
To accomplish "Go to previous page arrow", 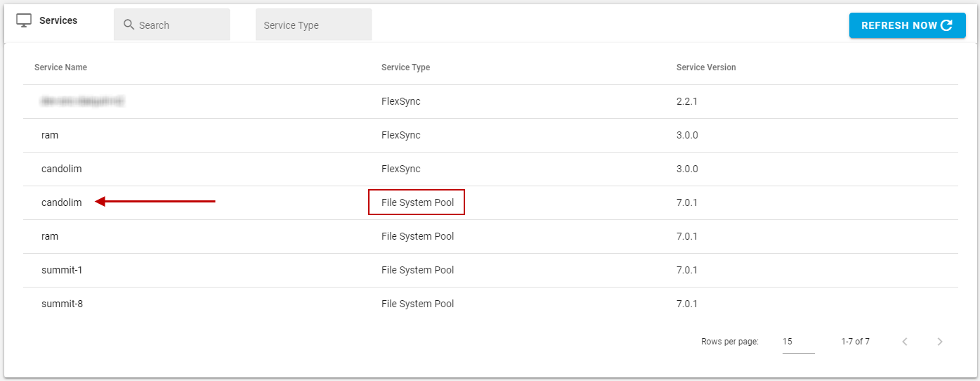I will [x=905, y=342].
